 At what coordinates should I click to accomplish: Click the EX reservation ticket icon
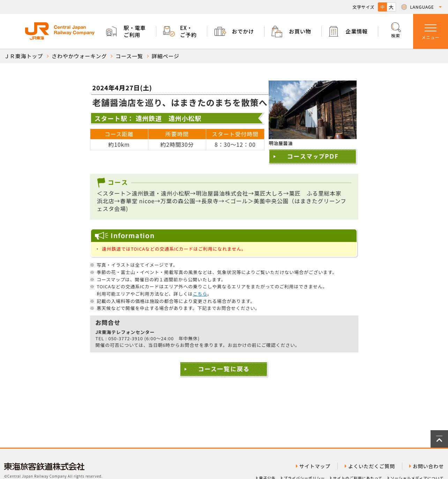(x=169, y=31)
